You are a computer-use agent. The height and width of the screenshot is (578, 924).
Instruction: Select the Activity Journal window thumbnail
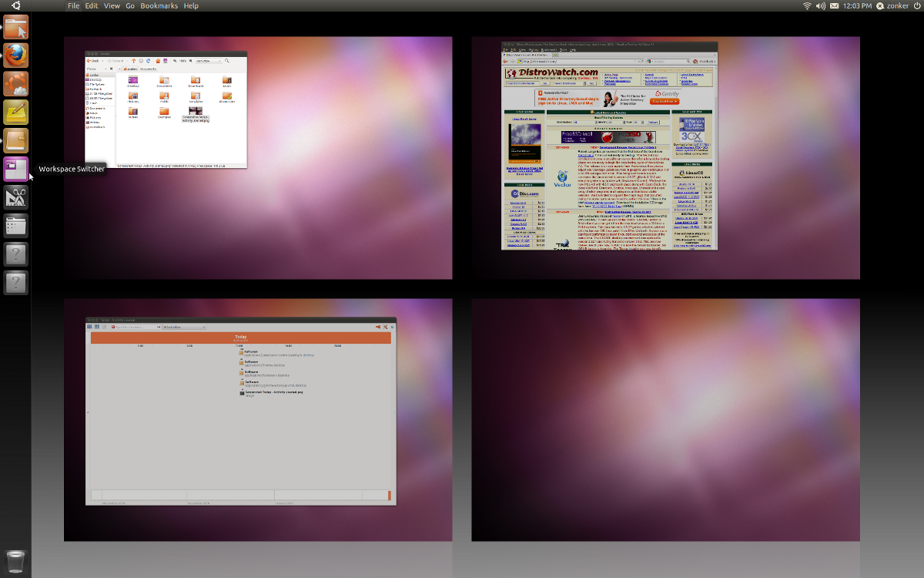pyautogui.click(x=241, y=411)
